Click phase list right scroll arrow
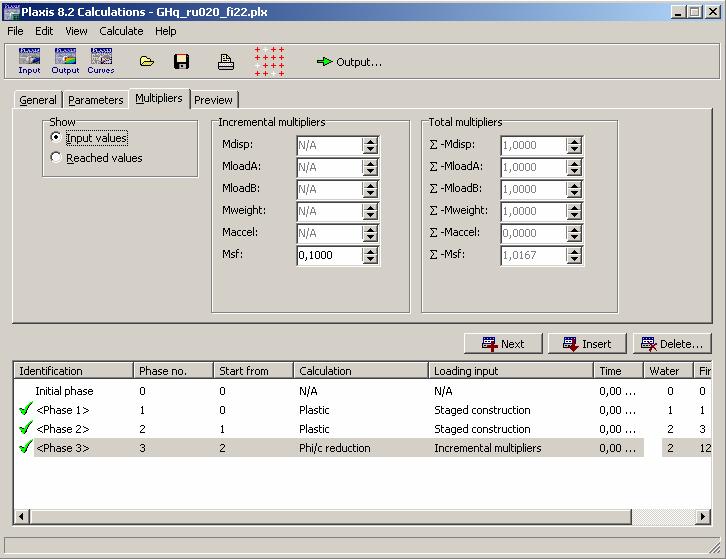The height and width of the screenshot is (559, 726). click(703, 516)
